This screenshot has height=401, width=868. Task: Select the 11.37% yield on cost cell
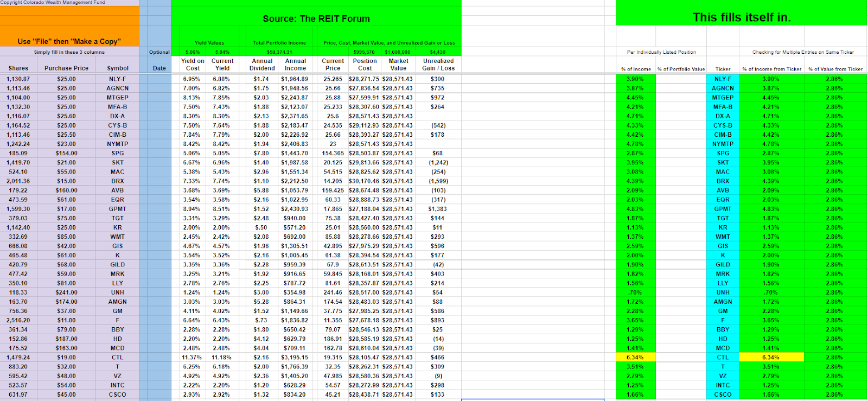[192, 358]
